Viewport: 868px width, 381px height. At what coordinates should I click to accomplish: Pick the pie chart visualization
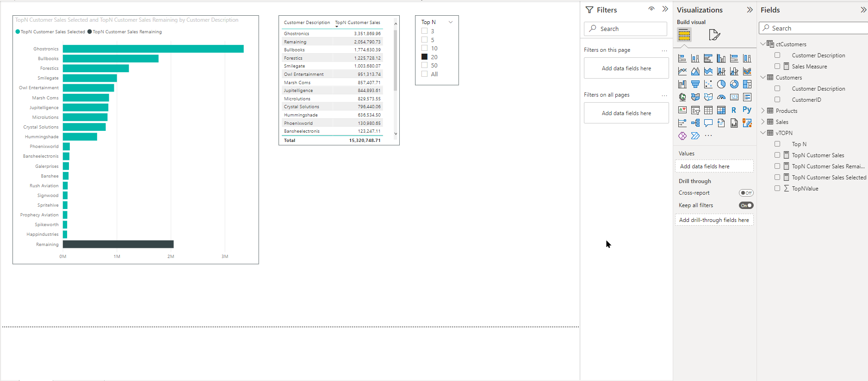click(721, 84)
